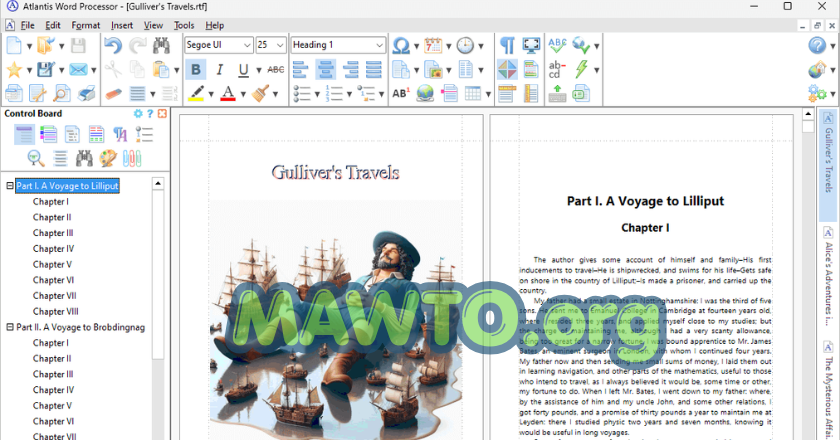Screen dimensions: 840x440
Task: Toggle Italic formatting
Action: [x=220, y=70]
